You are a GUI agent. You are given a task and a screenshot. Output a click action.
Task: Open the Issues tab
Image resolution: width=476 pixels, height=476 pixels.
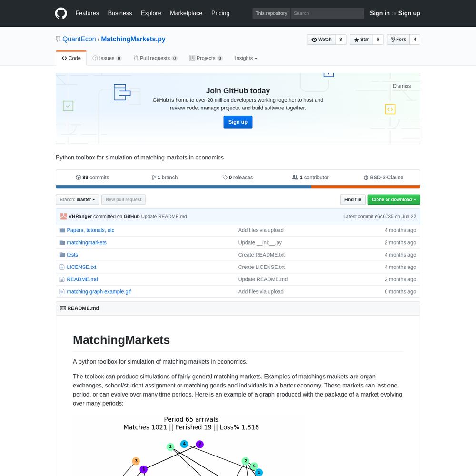(107, 58)
